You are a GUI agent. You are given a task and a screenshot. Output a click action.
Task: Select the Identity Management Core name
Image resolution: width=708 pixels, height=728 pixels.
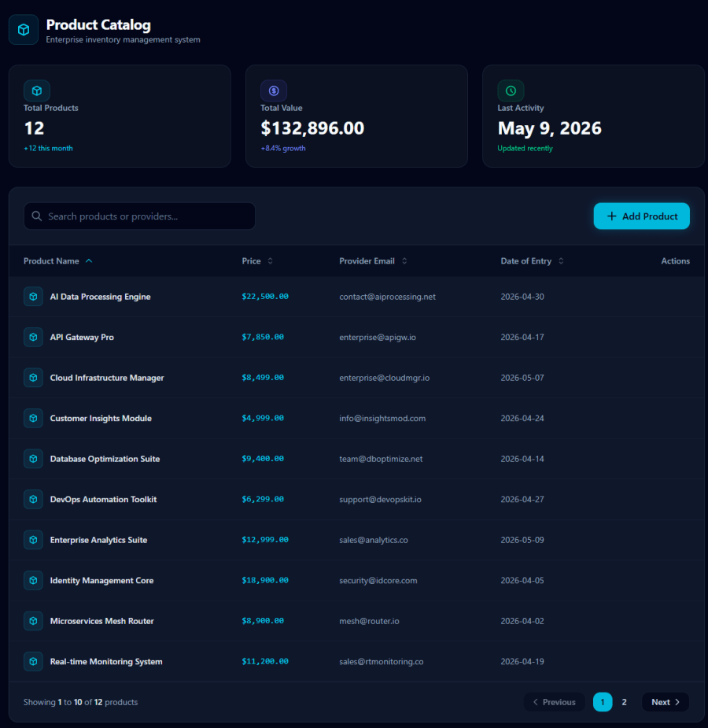click(101, 580)
